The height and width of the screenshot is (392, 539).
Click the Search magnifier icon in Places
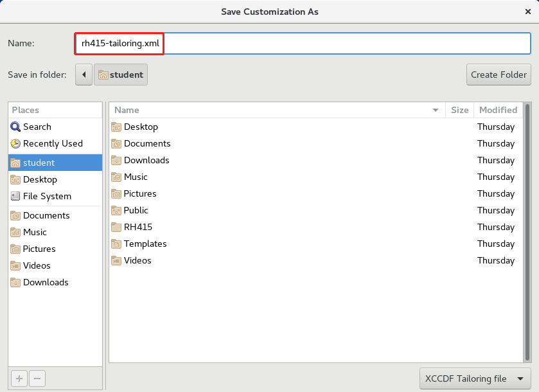coord(15,127)
